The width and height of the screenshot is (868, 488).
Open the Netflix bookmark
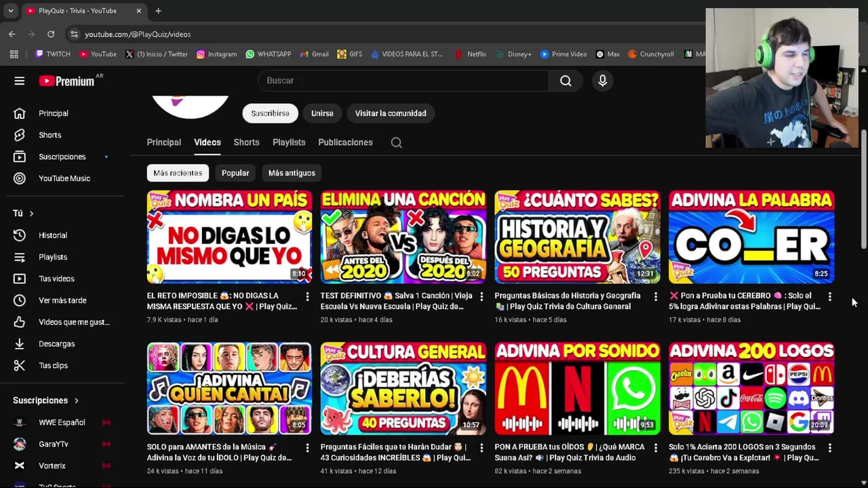(x=471, y=54)
